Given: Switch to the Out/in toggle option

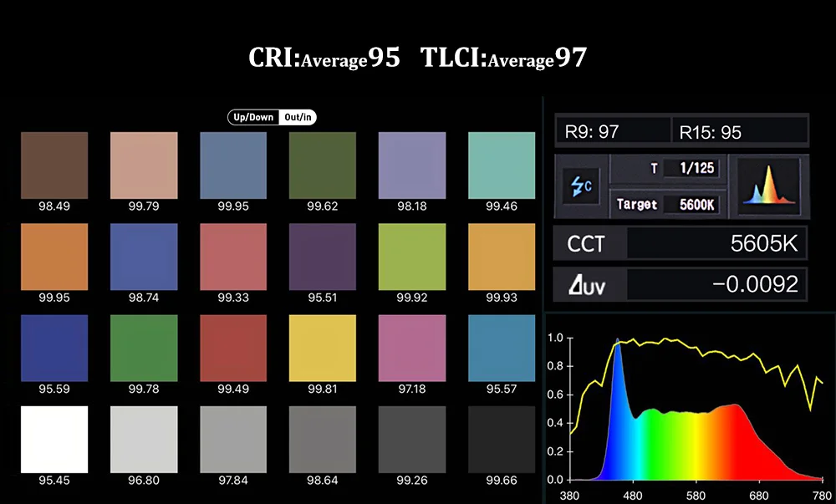Looking at the screenshot, I should coord(298,117).
